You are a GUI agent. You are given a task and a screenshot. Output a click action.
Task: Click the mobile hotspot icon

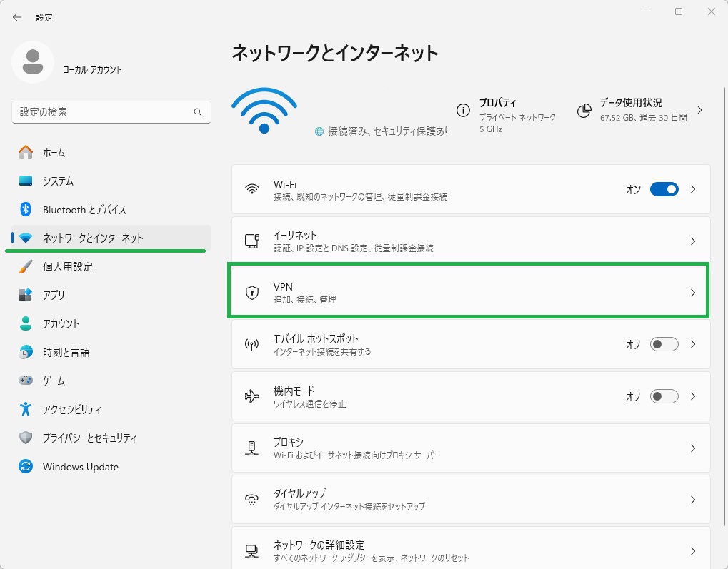point(251,344)
